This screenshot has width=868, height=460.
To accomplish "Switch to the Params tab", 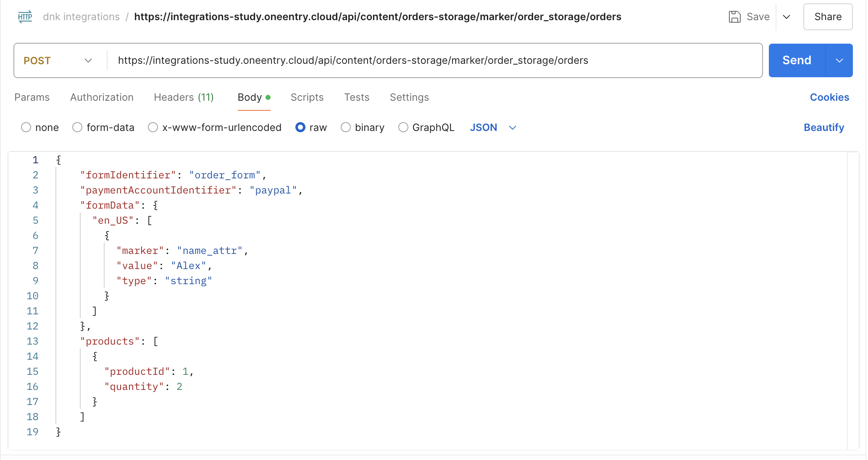I will (32, 97).
